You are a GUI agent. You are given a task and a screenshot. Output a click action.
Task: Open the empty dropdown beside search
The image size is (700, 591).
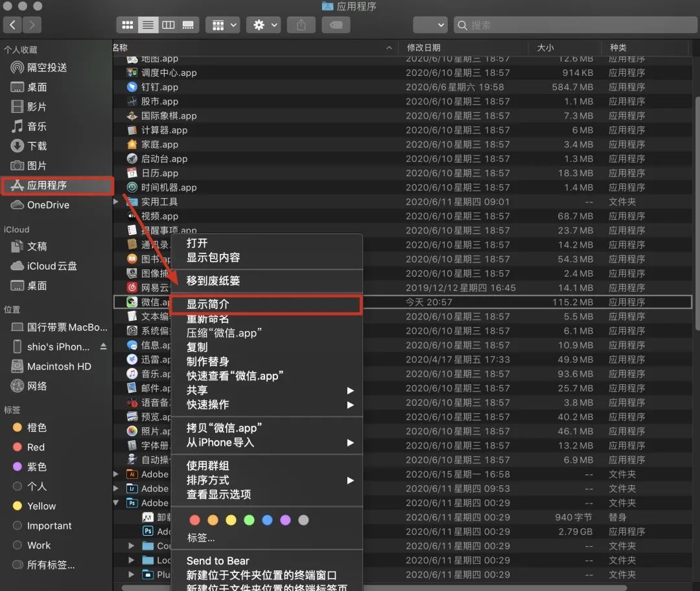[430, 25]
